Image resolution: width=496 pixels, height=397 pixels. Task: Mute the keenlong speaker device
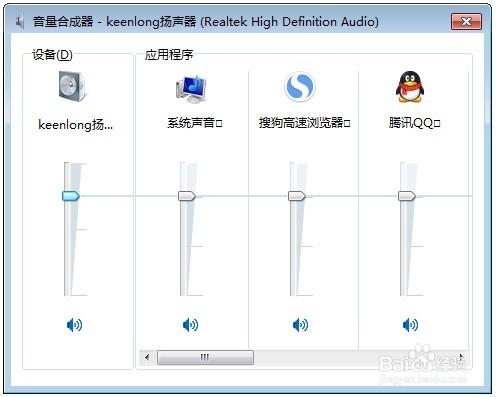pos(75,324)
